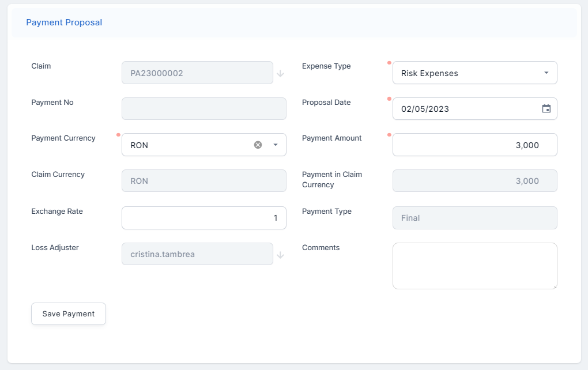Open the Expense Type dropdown arrow
588x370 pixels.
point(546,73)
